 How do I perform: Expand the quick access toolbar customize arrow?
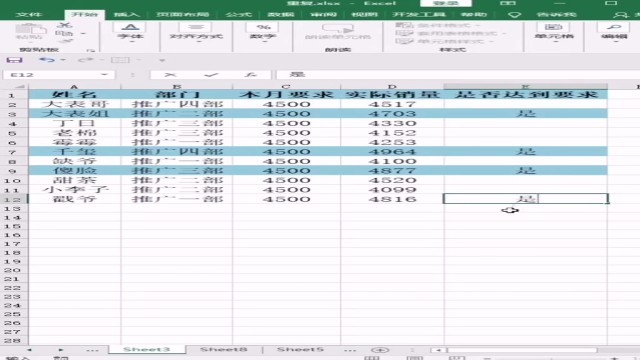pyautogui.click(x=162, y=60)
